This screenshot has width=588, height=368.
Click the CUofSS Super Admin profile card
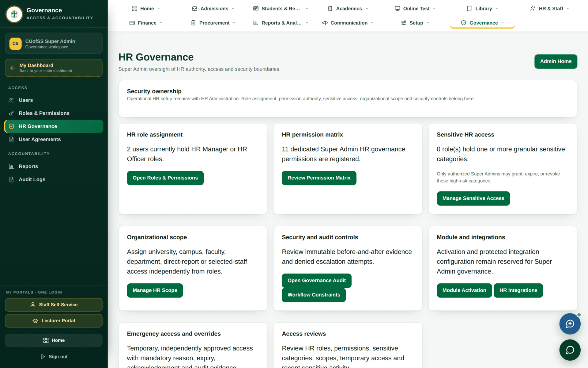pos(54,44)
